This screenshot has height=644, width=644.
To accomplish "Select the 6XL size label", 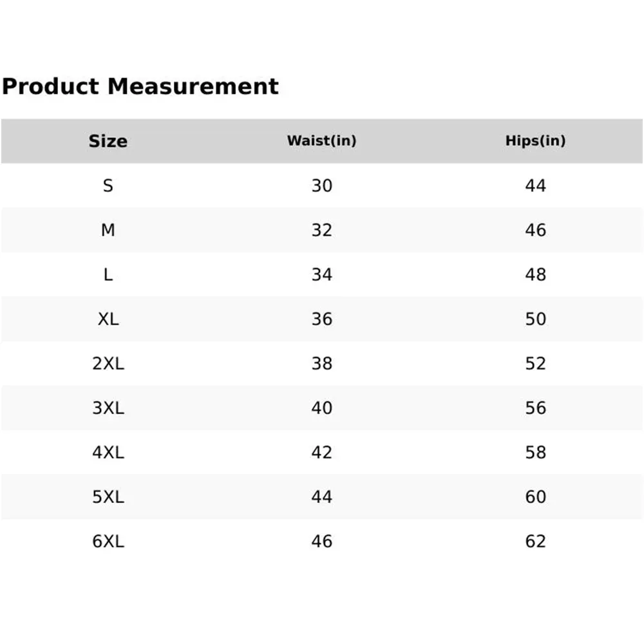I will point(108,542).
